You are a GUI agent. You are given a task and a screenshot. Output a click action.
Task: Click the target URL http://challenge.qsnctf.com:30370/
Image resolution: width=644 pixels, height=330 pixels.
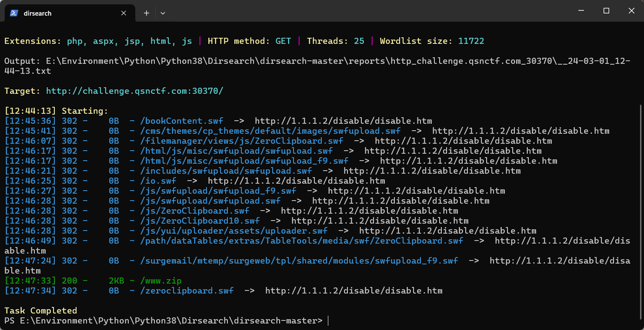[x=135, y=91]
